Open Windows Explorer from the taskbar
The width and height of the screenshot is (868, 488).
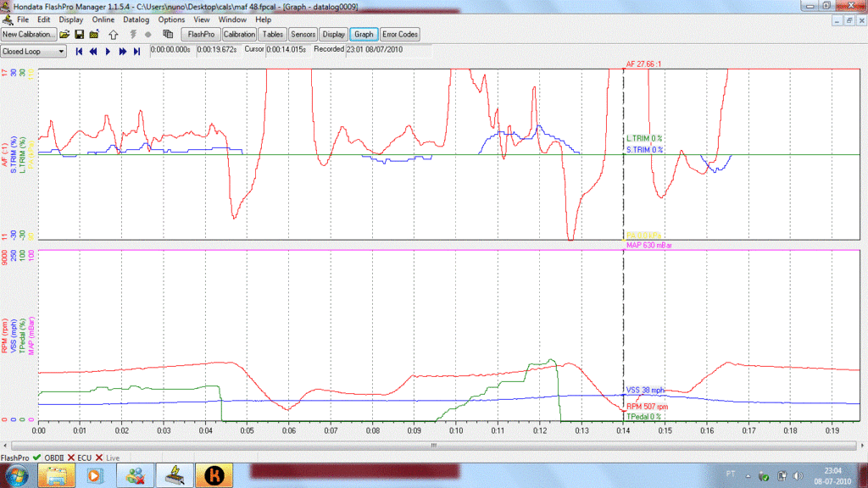point(55,475)
